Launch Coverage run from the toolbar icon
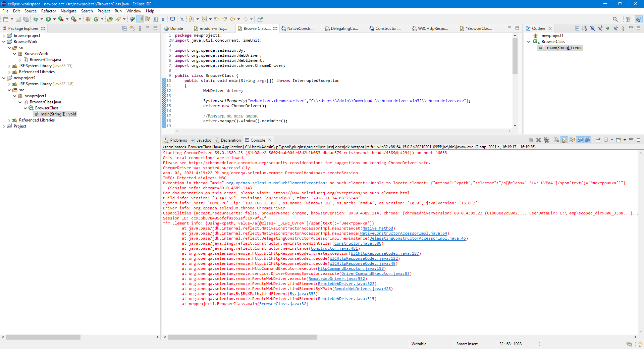Viewport: 644px width, 349px height. click(x=61, y=19)
